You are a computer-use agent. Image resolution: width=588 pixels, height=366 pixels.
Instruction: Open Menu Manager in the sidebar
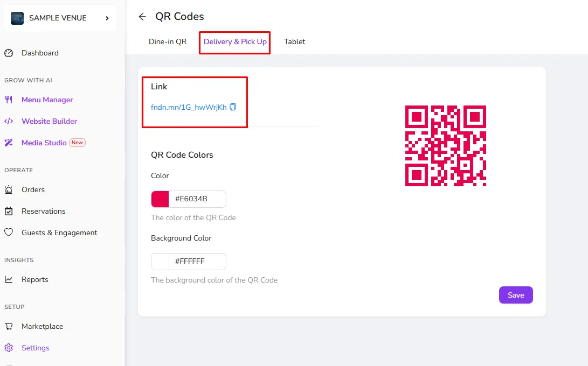pyautogui.click(x=47, y=100)
